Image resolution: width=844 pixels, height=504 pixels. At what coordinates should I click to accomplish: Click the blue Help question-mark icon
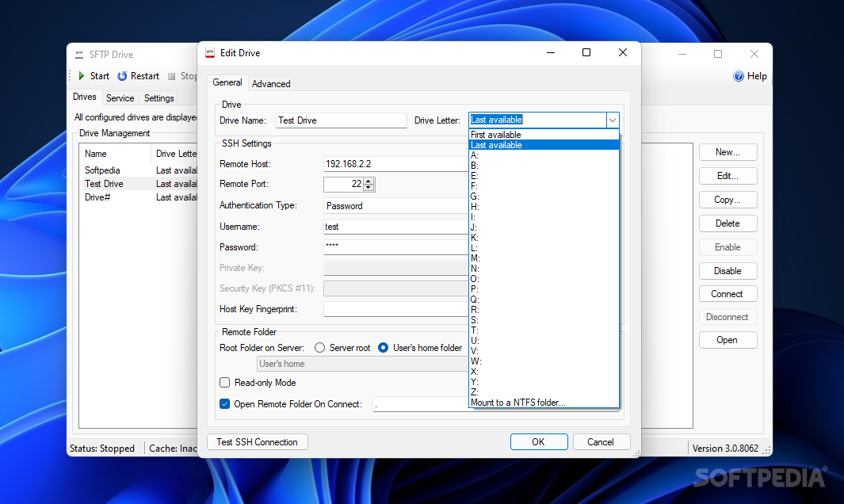(739, 76)
